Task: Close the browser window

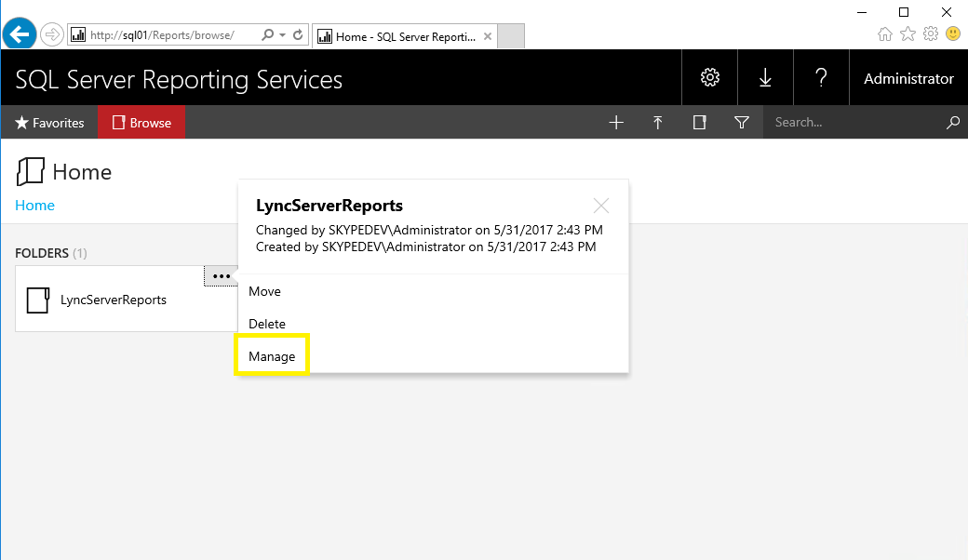Action: coord(947,12)
